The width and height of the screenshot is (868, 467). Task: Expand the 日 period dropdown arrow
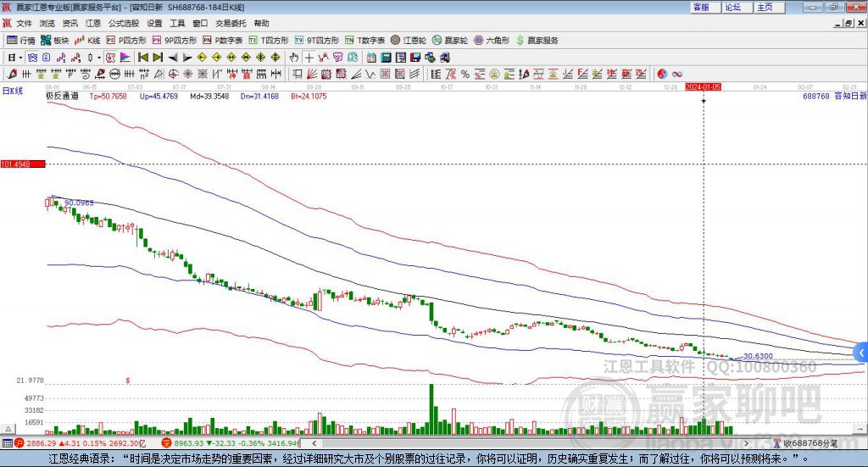(x=20, y=58)
